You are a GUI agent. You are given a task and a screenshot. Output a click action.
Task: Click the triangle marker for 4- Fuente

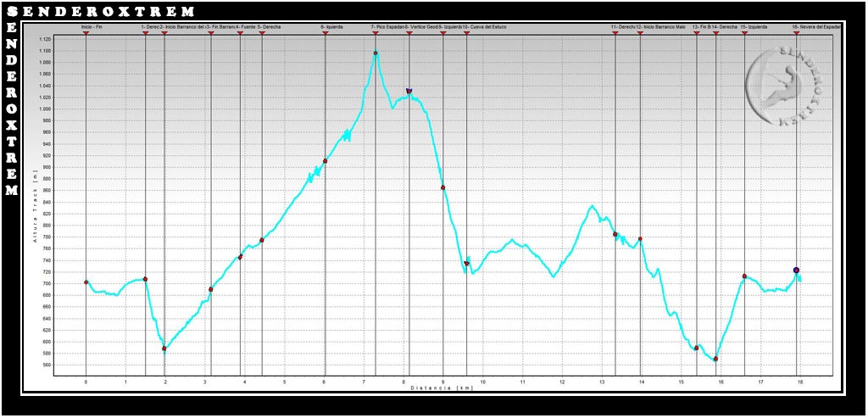(240, 33)
